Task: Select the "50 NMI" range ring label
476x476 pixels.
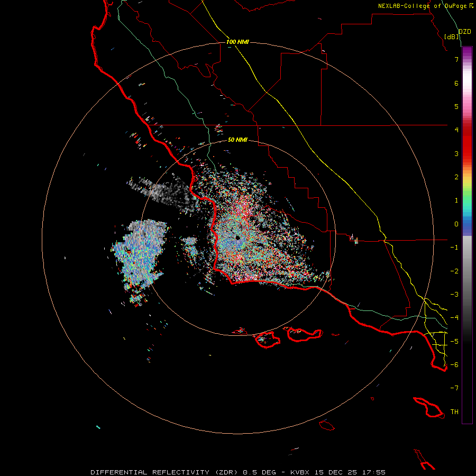Action: (237, 140)
